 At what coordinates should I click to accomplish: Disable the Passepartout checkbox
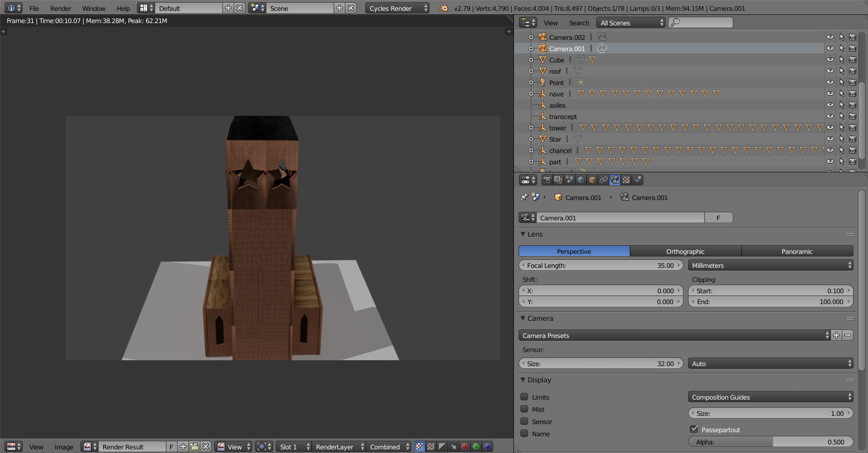point(694,429)
